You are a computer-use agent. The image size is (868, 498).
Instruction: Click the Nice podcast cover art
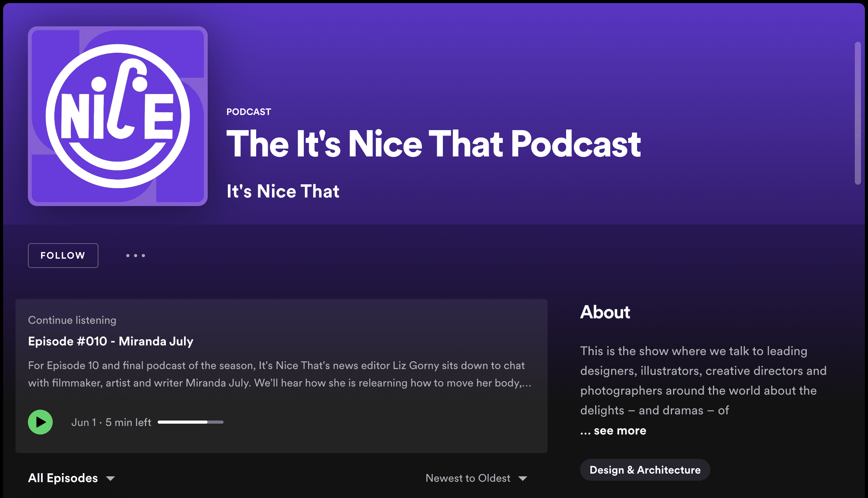118,116
